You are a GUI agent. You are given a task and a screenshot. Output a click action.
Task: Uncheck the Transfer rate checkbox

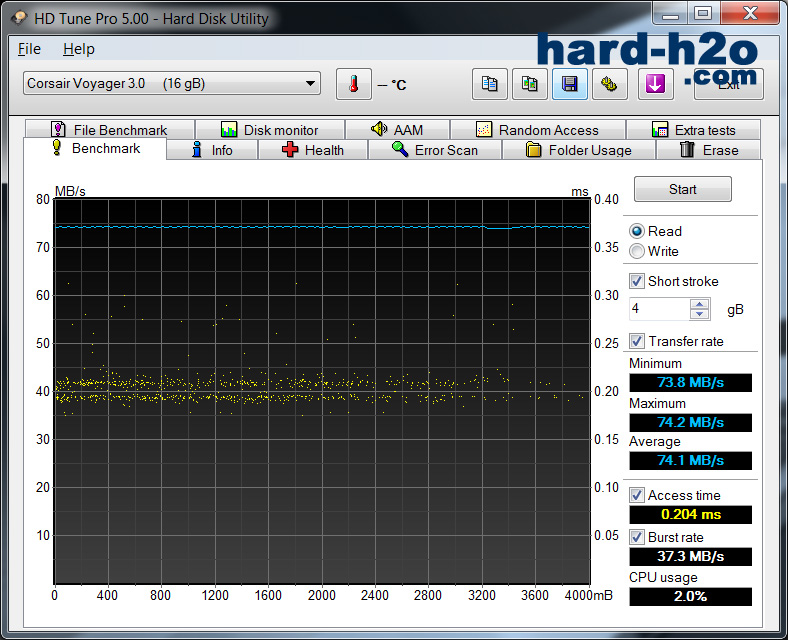637,341
